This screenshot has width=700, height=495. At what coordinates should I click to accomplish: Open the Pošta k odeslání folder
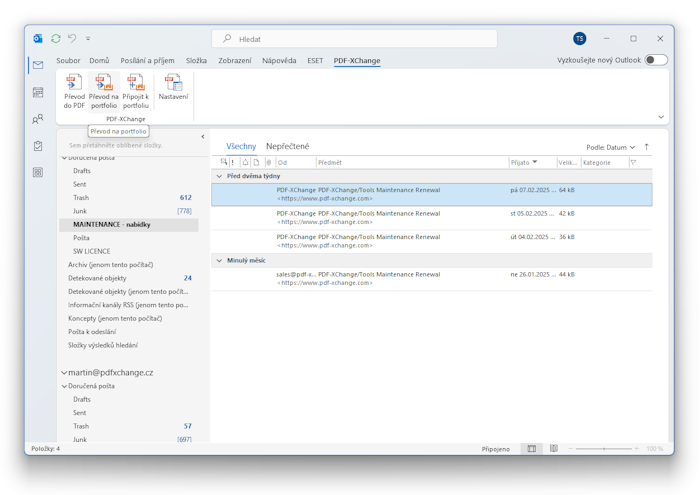point(129,332)
